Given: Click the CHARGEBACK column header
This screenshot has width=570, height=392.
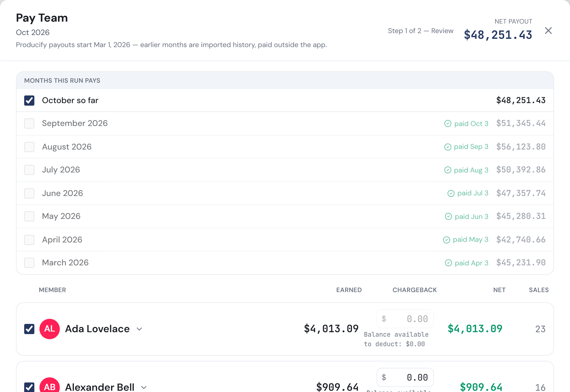Looking at the screenshot, I should click(415, 290).
